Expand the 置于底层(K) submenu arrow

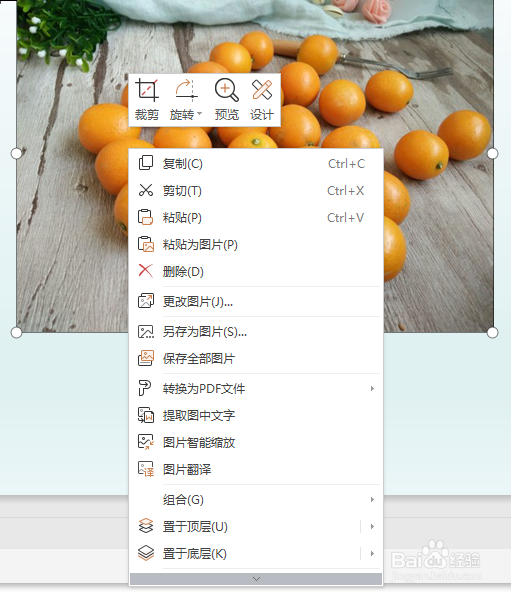(x=372, y=554)
